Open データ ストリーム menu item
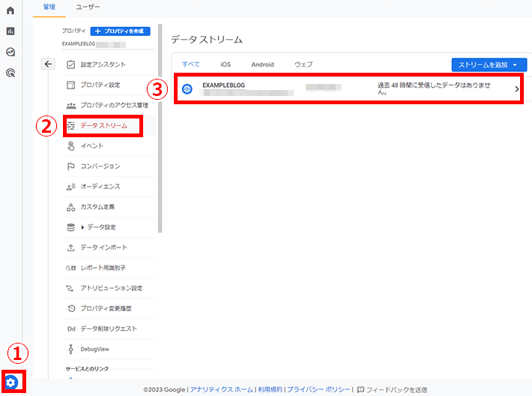 (109, 126)
